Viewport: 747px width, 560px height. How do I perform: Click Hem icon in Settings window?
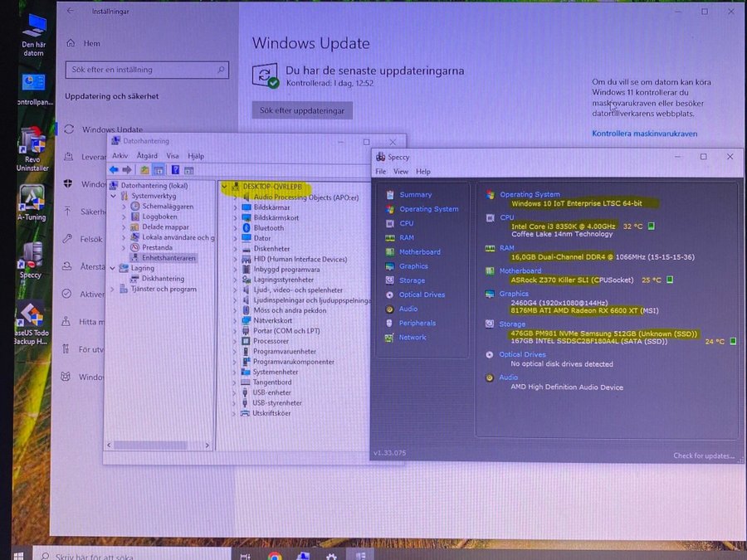tap(71, 43)
